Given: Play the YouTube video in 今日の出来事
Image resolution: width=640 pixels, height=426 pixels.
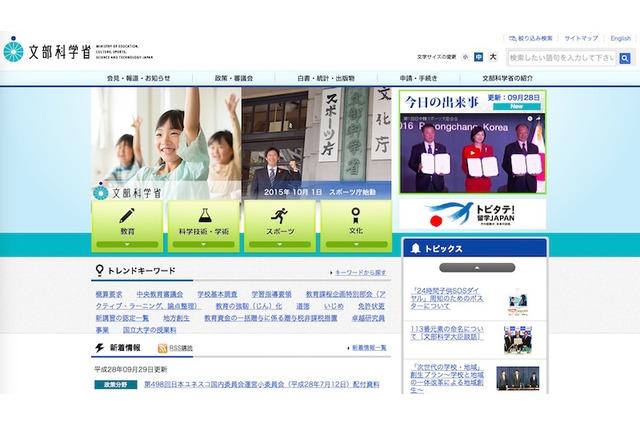Looking at the screenshot, I should point(473,153).
